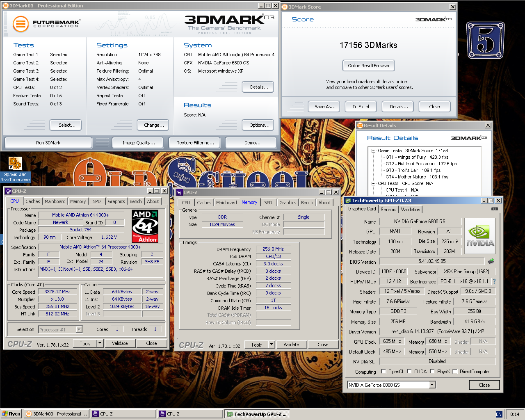Select GT2 - Battle of Proxycon result
525x420 pixels.
tap(421, 164)
